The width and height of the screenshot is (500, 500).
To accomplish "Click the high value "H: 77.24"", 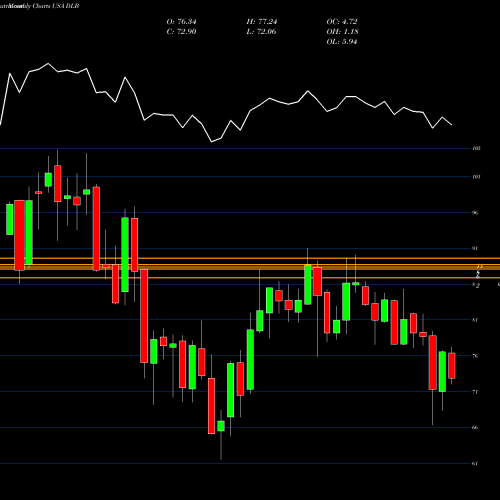I will (262, 22).
